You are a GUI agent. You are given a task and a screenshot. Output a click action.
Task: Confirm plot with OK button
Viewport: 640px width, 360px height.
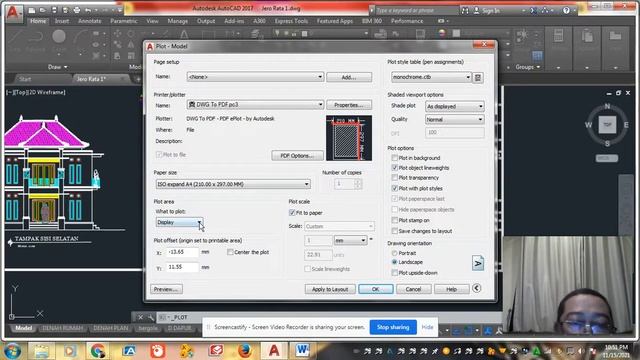376,289
